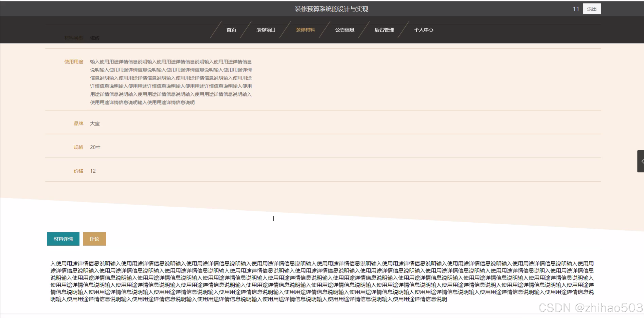Open the 后台管理 navigation link
Viewport: 644px width, 318px height.
coord(384,30)
